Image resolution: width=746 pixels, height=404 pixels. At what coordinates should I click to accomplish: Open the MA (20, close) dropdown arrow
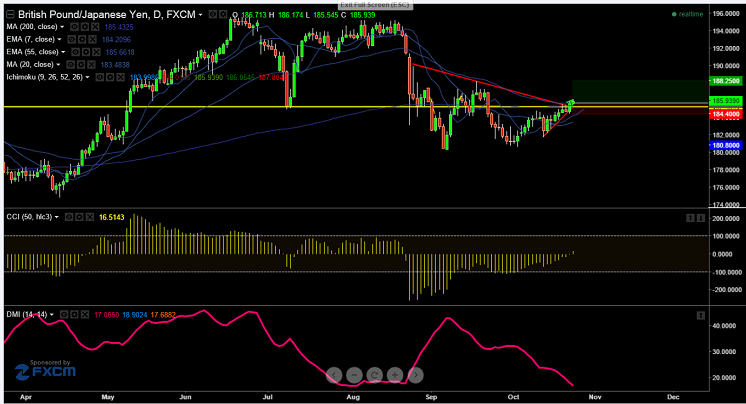[x=58, y=64]
